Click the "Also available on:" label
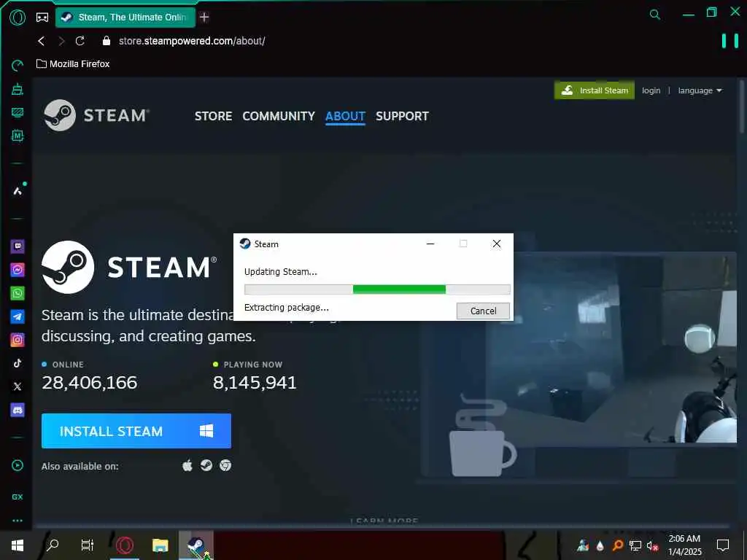Image resolution: width=747 pixels, height=560 pixels. coord(80,466)
